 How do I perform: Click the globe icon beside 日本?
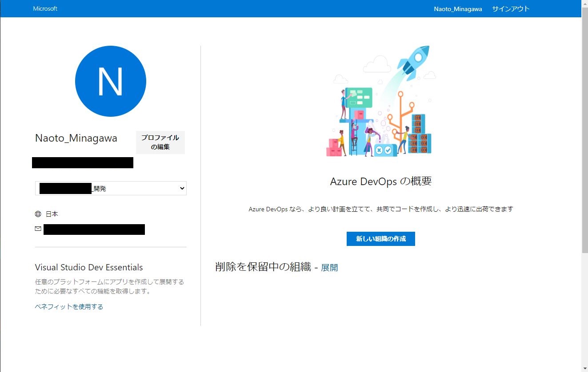[38, 214]
